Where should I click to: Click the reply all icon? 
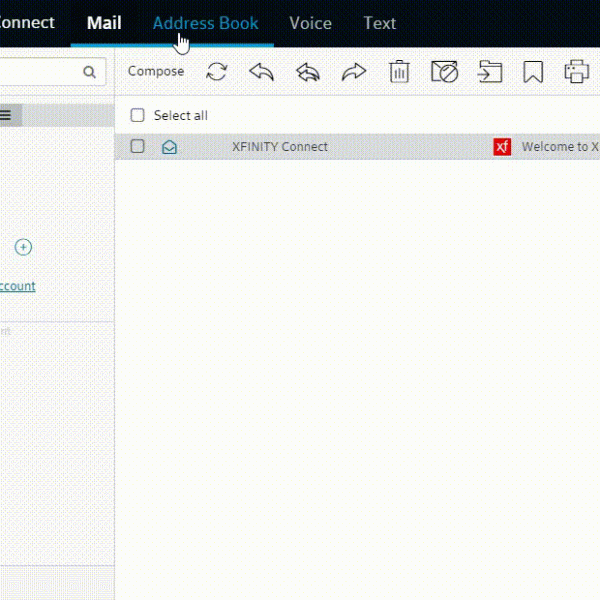[x=308, y=72]
